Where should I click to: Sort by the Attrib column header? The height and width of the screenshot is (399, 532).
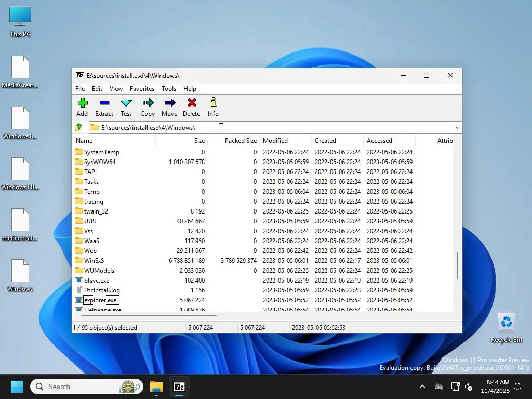pos(445,140)
